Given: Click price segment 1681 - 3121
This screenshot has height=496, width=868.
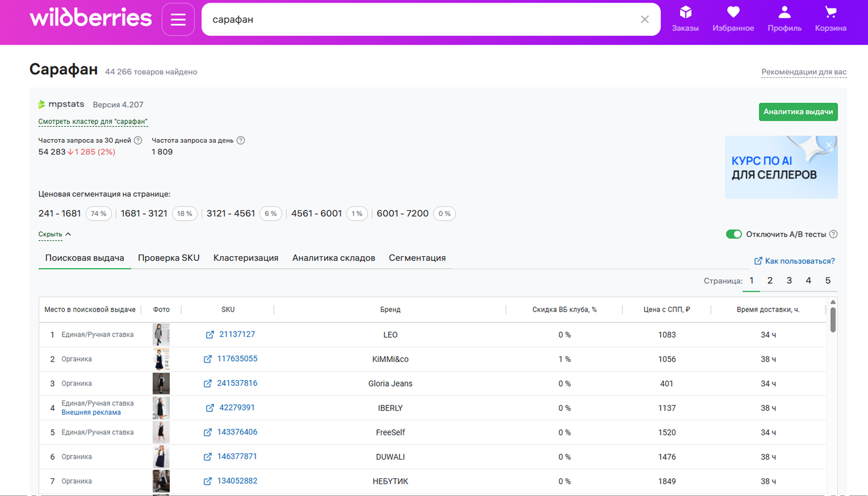Looking at the screenshot, I should coord(159,214).
